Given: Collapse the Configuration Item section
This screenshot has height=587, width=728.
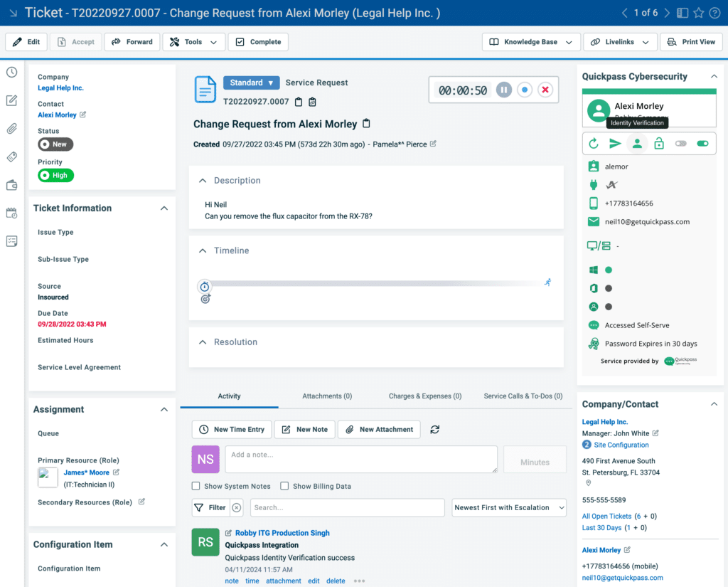Looking at the screenshot, I should tap(164, 544).
